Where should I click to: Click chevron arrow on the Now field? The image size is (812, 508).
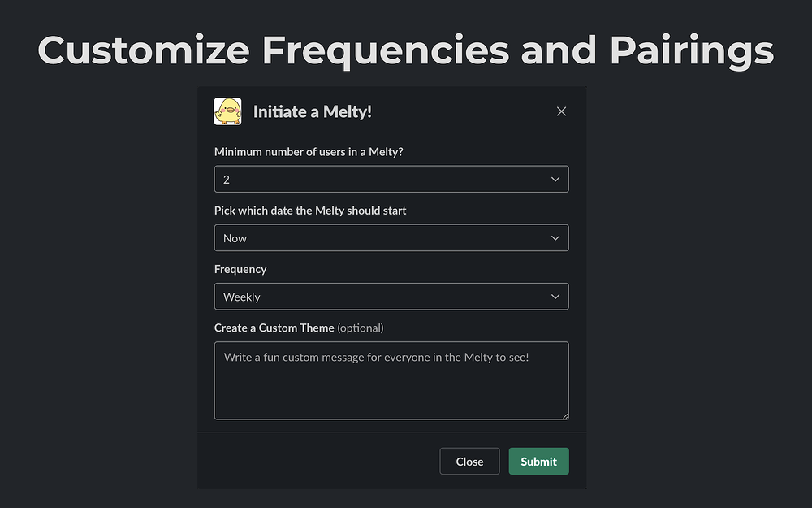point(555,238)
